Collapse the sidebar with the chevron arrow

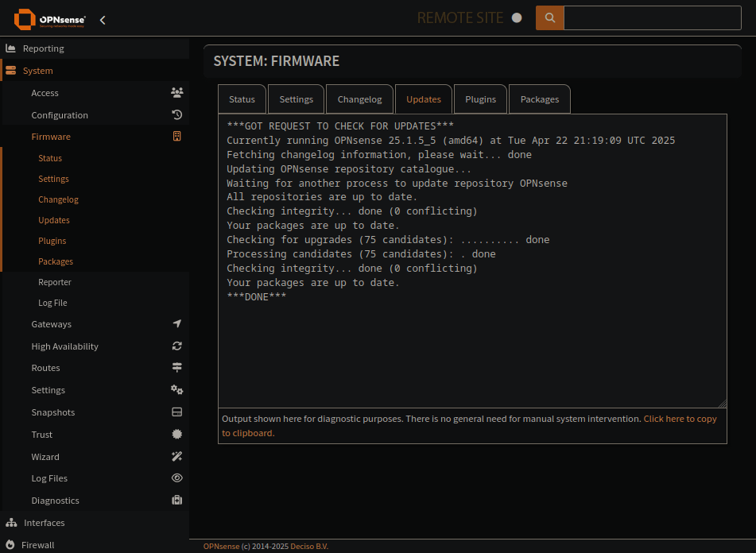click(103, 20)
